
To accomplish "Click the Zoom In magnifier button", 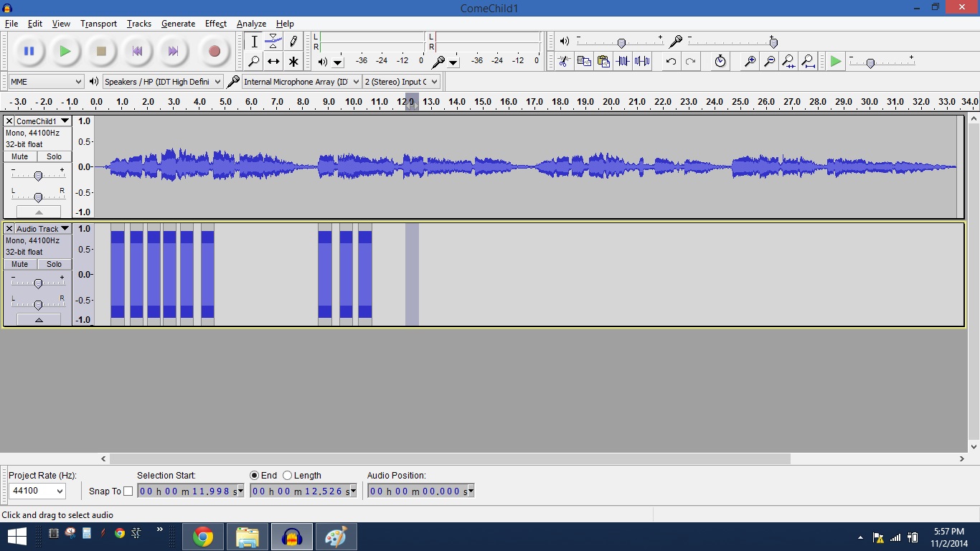I will pyautogui.click(x=750, y=62).
